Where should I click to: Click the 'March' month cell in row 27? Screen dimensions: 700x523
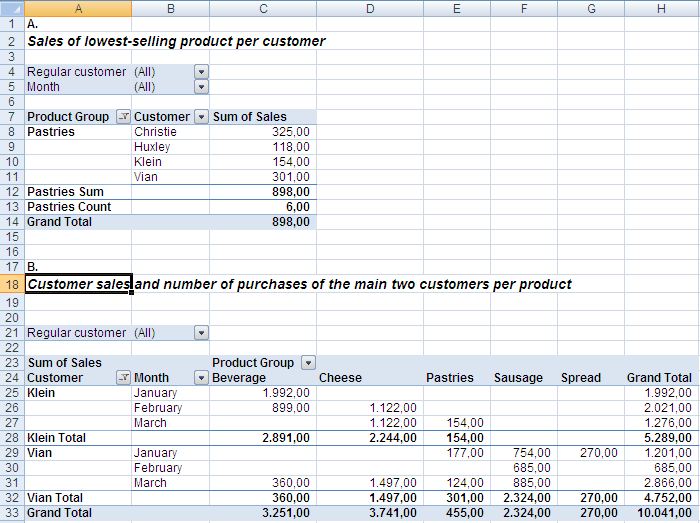[x=171, y=423]
